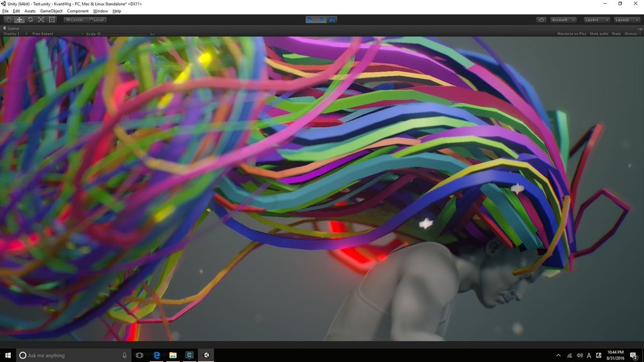This screenshot has height=362, width=644.
Task: Click the Cortana microphone icon
Action: (x=125, y=355)
